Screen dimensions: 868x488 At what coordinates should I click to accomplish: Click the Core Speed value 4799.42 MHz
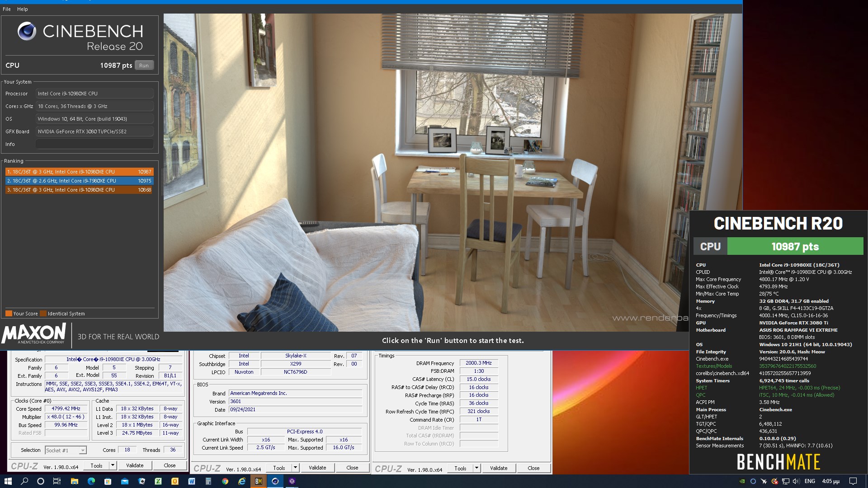tap(66, 409)
